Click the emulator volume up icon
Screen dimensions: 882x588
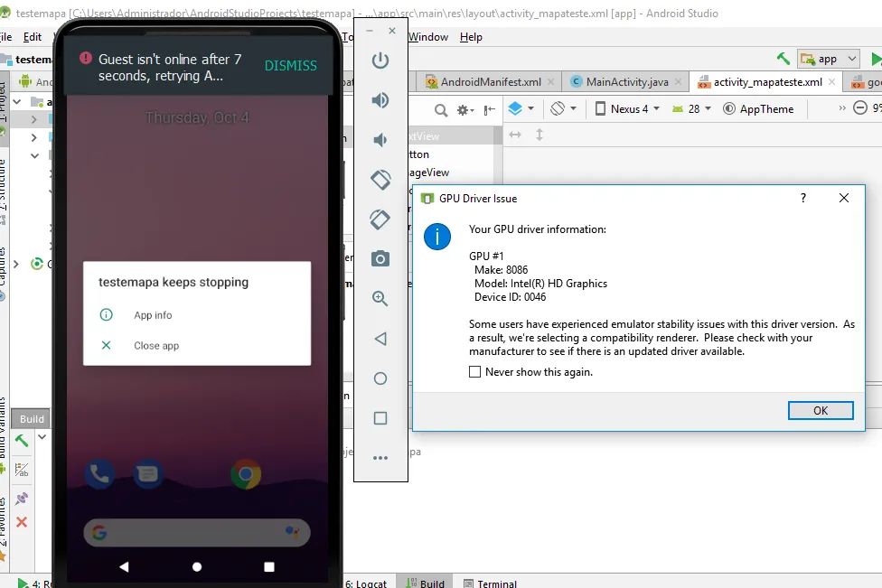(380, 100)
